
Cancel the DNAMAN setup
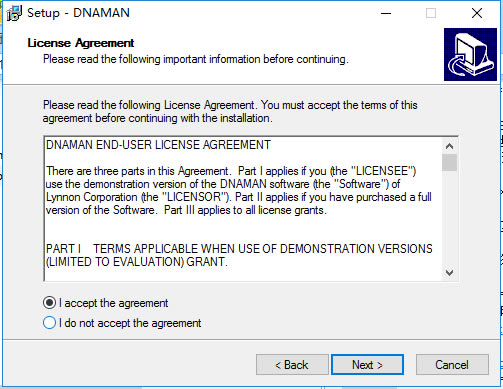pos(452,365)
